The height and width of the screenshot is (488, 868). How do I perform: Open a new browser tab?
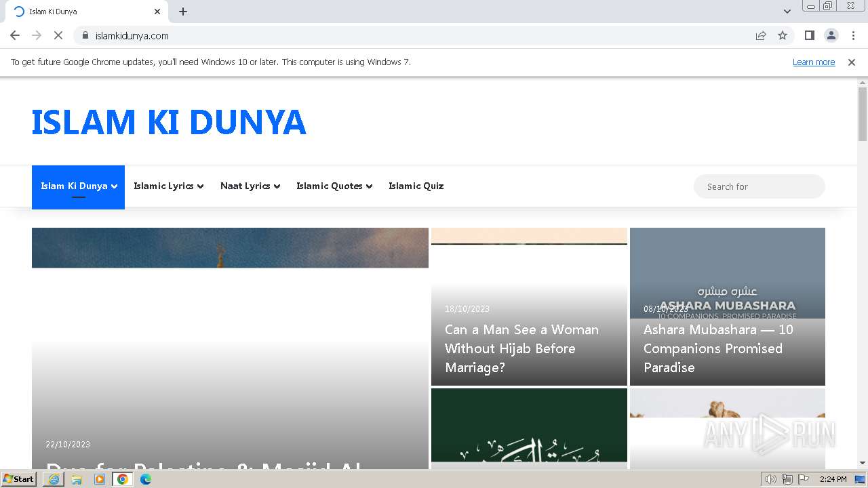click(x=183, y=12)
